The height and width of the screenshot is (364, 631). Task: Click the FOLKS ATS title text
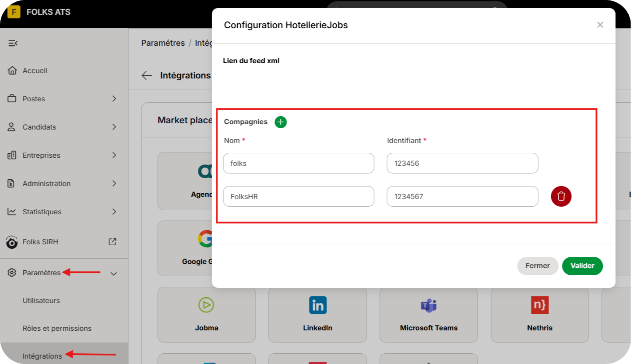point(48,12)
